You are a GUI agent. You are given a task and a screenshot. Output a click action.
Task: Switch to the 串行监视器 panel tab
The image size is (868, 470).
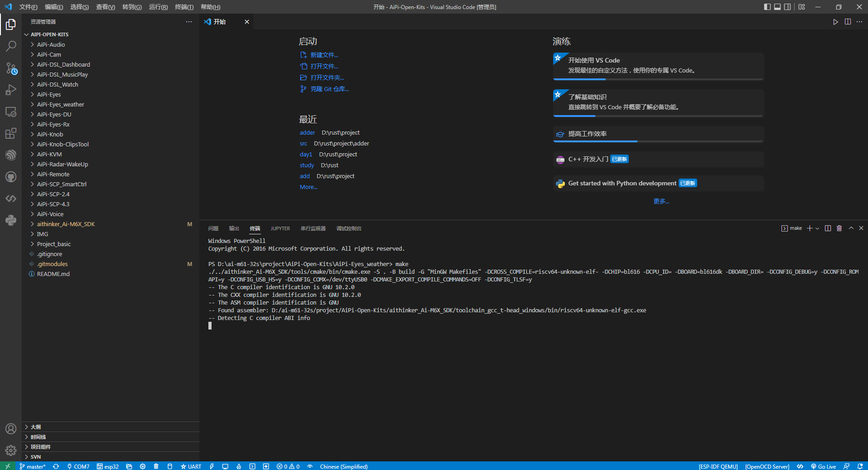click(x=313, y=228)
